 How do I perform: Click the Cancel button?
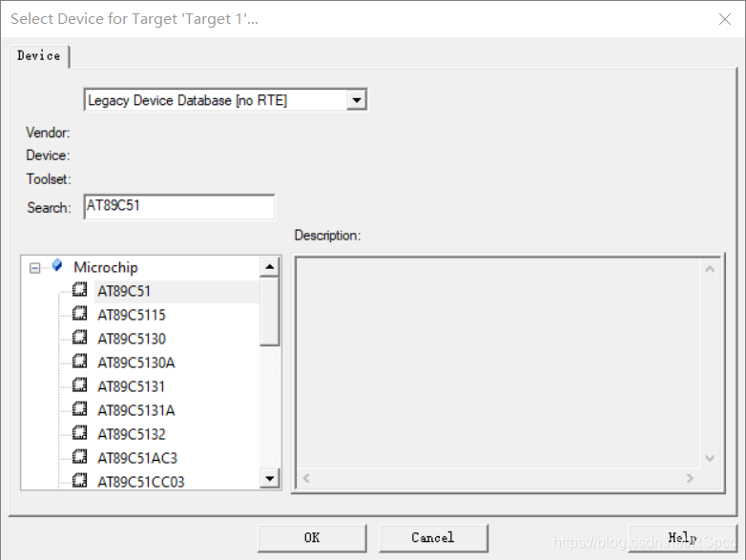point(433,538)
